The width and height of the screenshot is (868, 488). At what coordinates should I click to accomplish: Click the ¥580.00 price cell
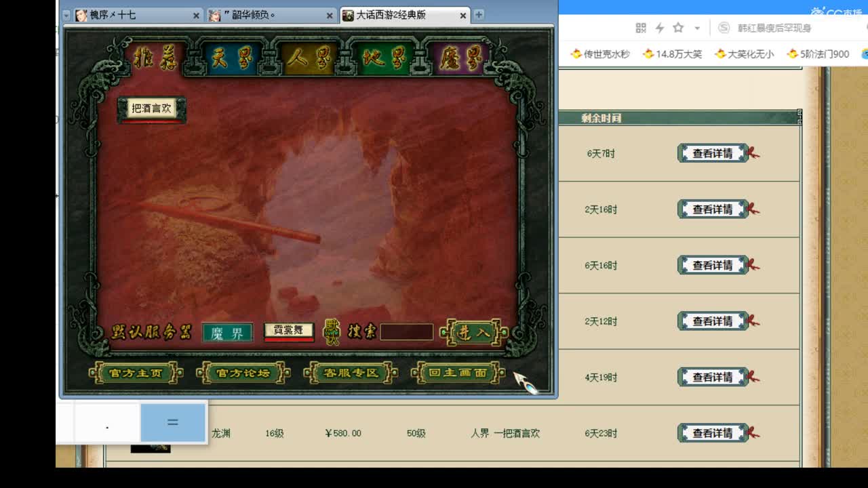[343, 433]
